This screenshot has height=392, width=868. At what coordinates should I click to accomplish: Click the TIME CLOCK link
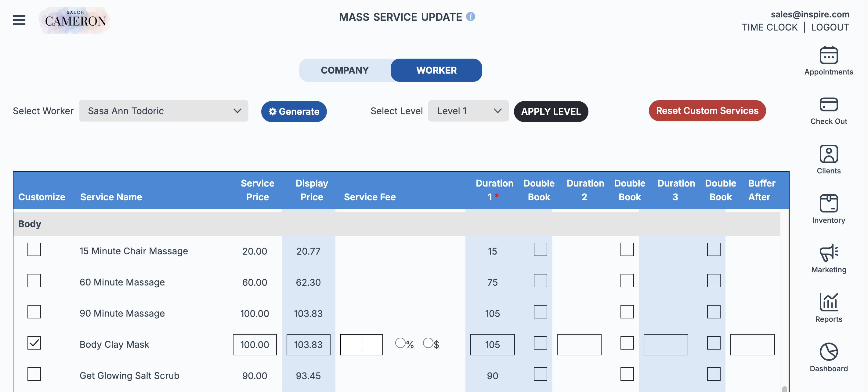769,27
